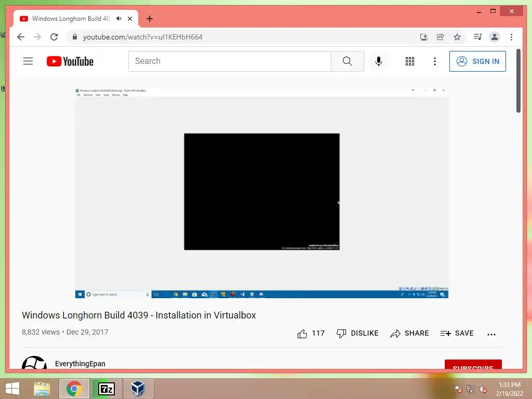Viewport: 532px width, 399px height.
Task: Click the lock icon in address bar
Action: [x=75, y=37]
